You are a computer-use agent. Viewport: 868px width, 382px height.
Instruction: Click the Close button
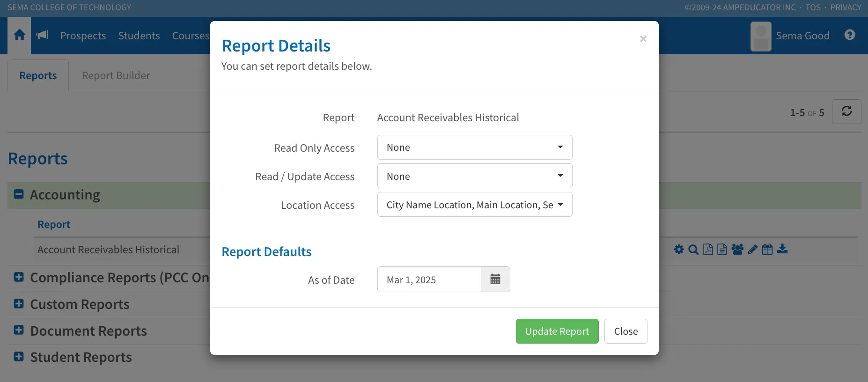[626, 331]
